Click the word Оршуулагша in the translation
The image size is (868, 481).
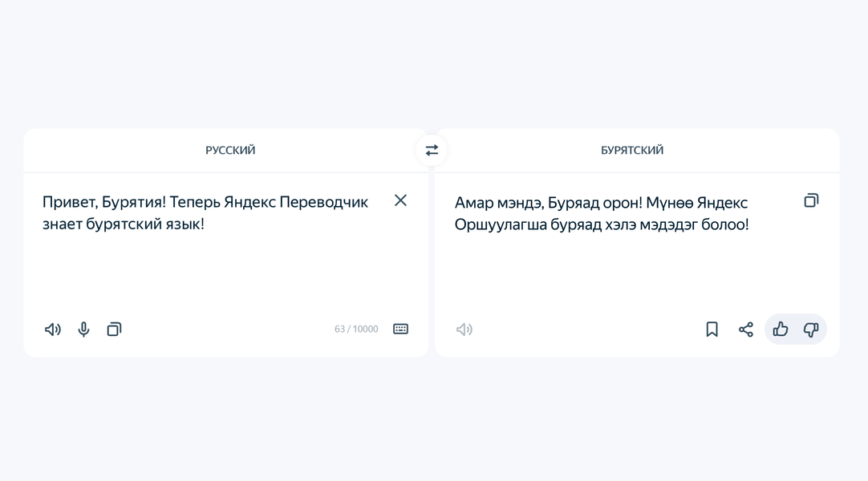coord(501,224)
